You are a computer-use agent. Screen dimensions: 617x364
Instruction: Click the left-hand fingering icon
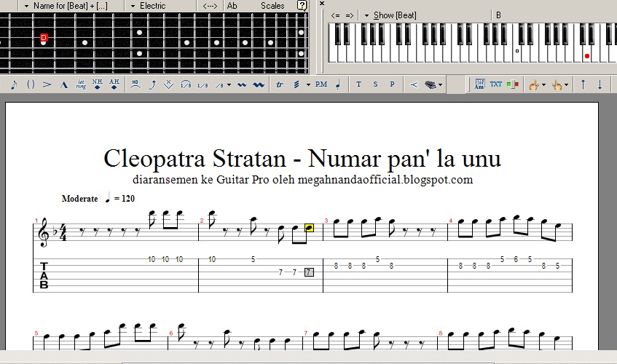point(533,84)
